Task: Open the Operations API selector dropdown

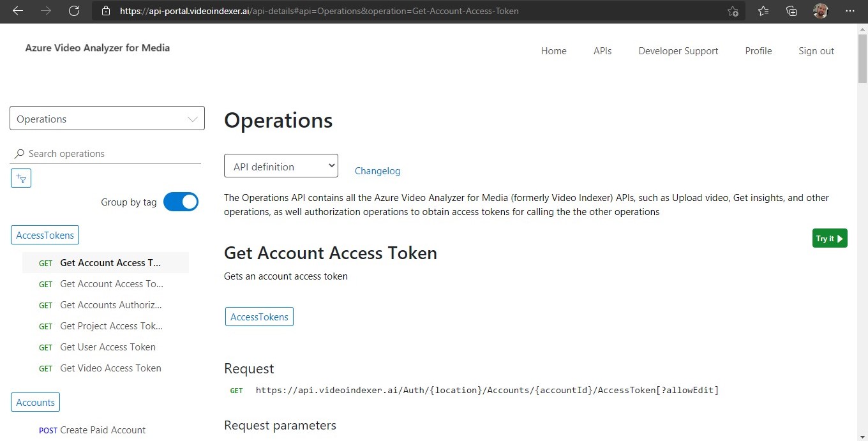Action: pos(107,119)
